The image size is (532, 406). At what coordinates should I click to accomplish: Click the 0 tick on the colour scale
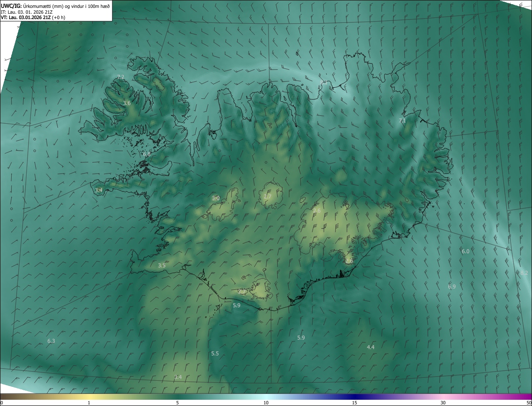[2, 403]
